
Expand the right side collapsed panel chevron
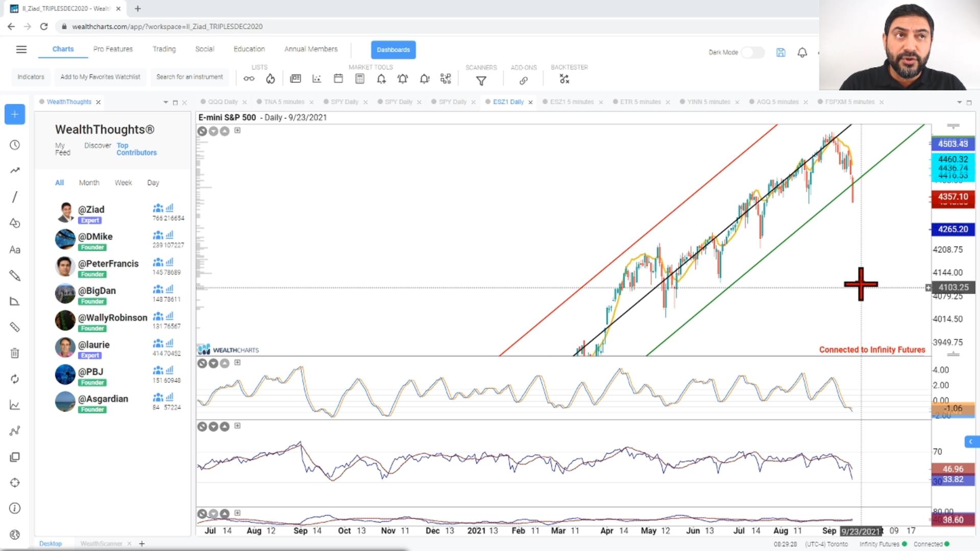[971, 441]
